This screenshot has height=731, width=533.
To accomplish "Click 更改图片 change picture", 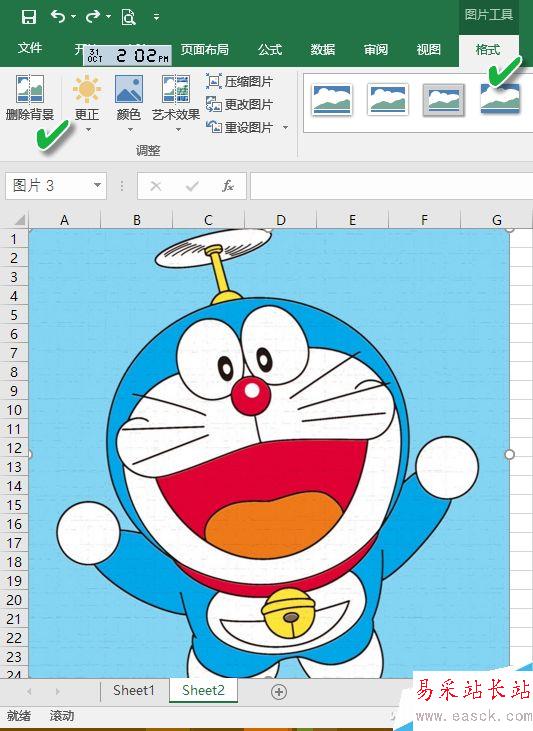I will (239, 104).
